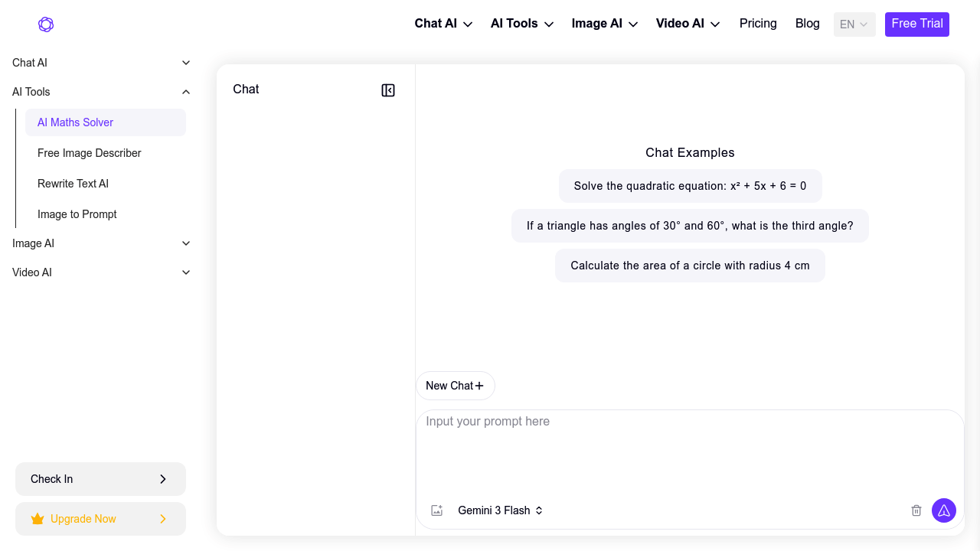The height and width of the screenshot is (551, 980).
Task: Collapse the Chat history sidebar panel
Action: point(388,90)
